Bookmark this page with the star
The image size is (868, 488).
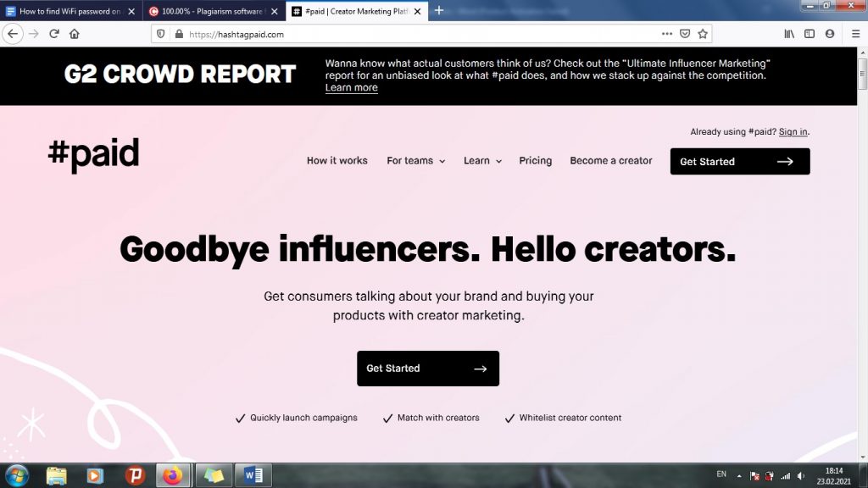(703, 34)
